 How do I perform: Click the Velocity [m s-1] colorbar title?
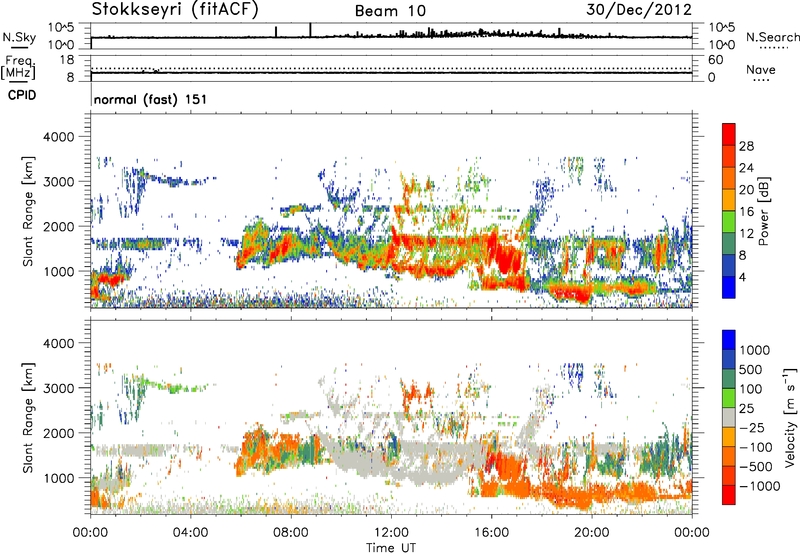point(790,417)
